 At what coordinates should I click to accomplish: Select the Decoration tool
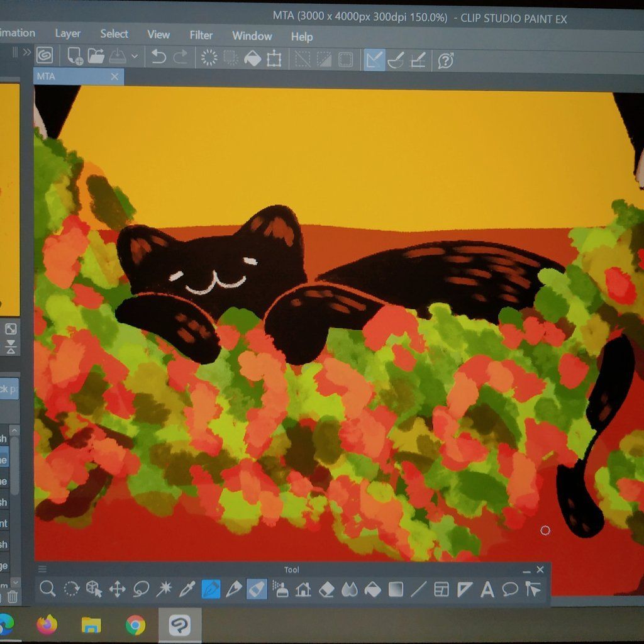point(303,590)
